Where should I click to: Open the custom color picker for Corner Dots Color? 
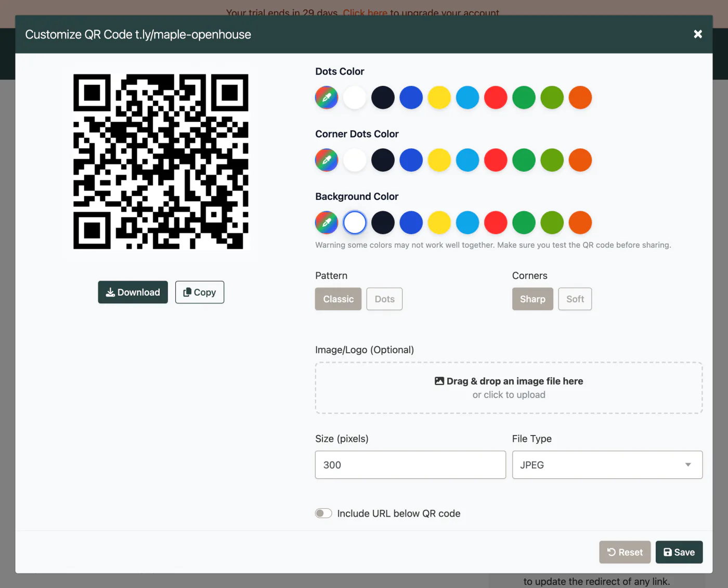(x=327, y=160)
